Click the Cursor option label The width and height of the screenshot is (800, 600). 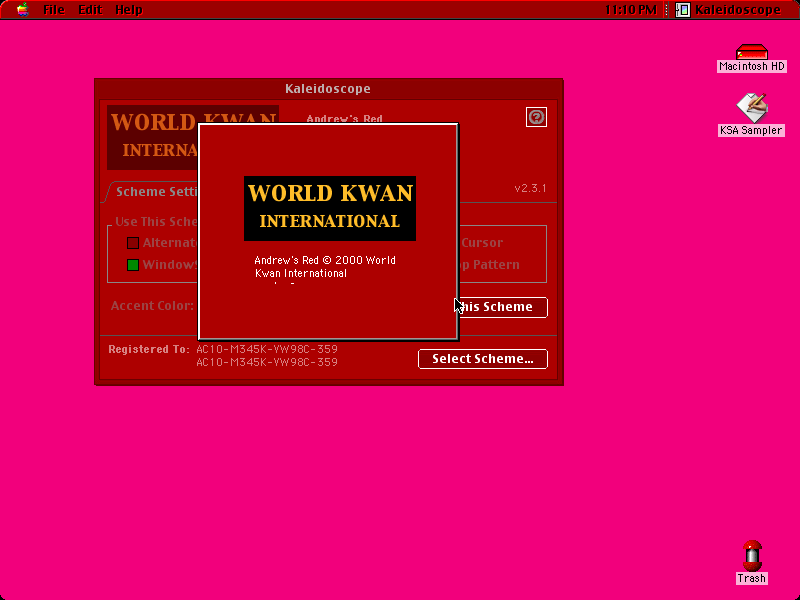482,242
